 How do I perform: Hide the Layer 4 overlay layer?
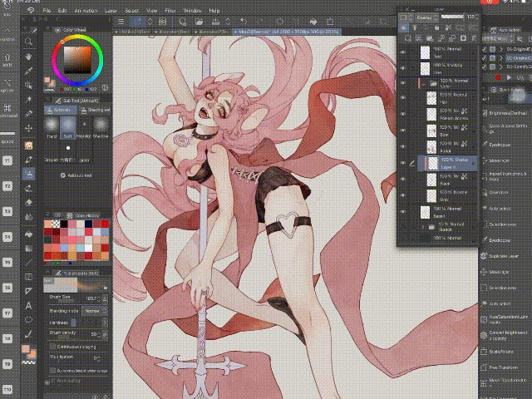(403, 163)
